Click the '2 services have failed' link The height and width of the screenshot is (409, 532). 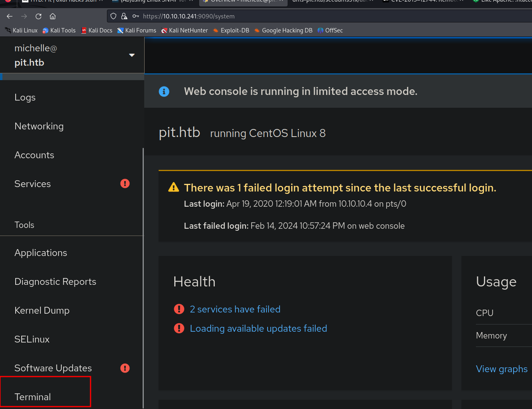pos(235,309)
